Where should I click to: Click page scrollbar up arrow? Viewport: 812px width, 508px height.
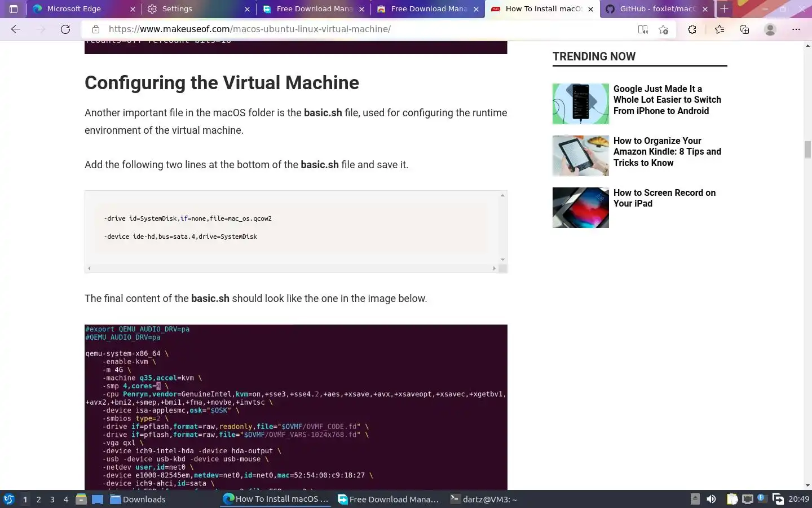tap(807, 45)
